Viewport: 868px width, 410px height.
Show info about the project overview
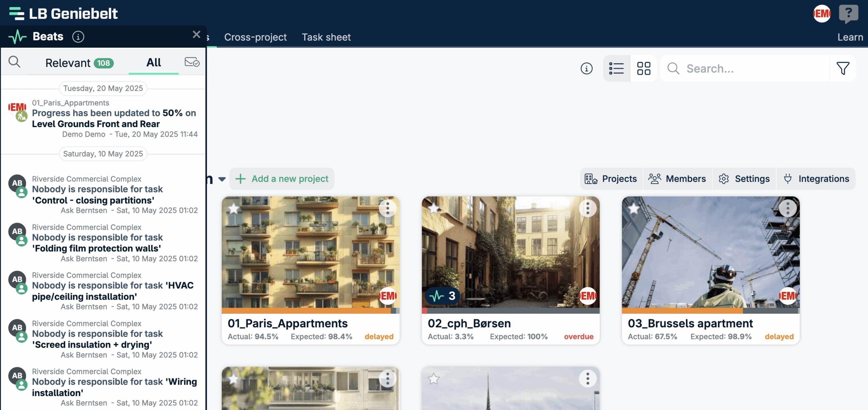pyautogui.click(x=587, y=68)
